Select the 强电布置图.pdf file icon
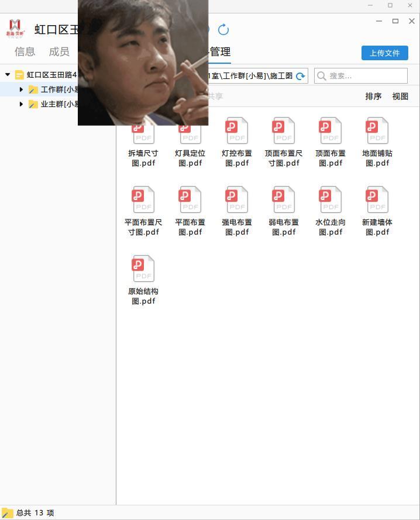The height and width of the screenshot is (520, 420). [x=237, y=200]
